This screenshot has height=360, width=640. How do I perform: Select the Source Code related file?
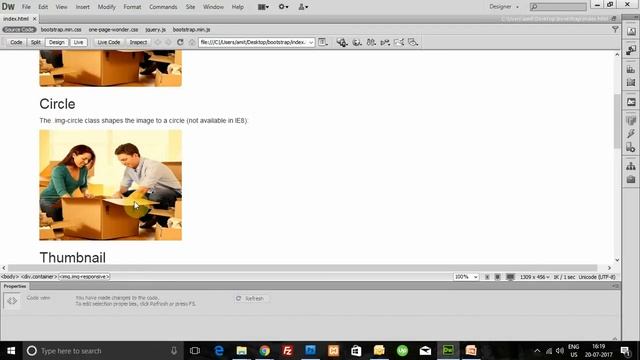point(19,30)
